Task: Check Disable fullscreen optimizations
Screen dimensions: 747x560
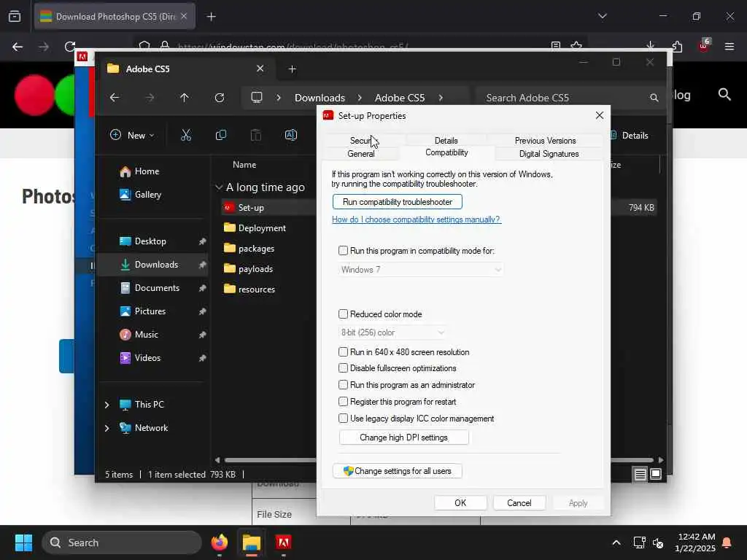Action: [x=343, y=368]
